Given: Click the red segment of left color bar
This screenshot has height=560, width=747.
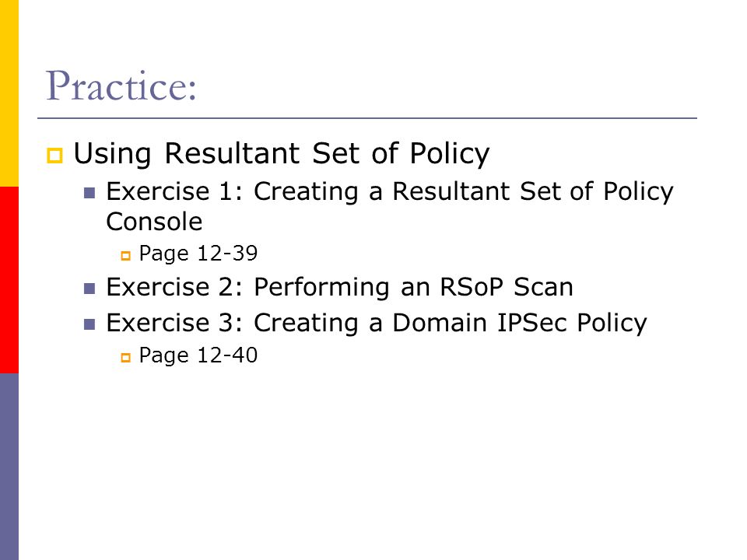Looking at the screenshot, I should 9,280.
